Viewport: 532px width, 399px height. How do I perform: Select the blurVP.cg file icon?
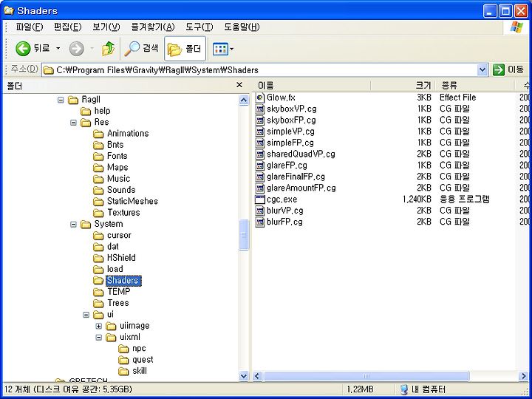coord(260,211)
